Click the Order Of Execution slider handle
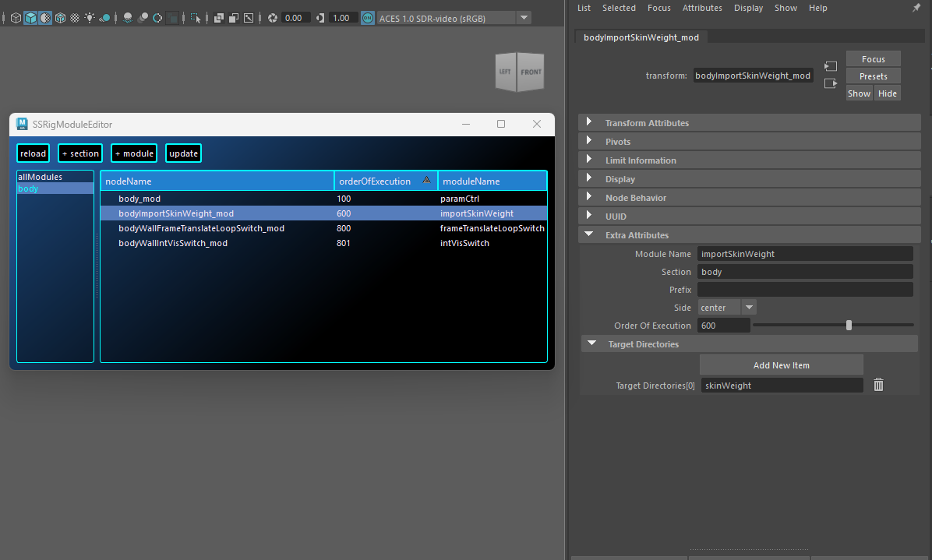Image resolution: width=932 pixels, height=560 pixels. tap(849, 326)
